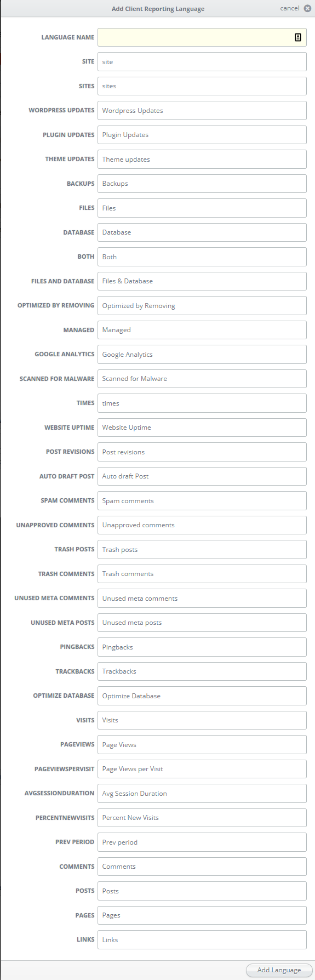Select the Unused Meta Posts input
The image size is (315, 980).
pos(202,623)
